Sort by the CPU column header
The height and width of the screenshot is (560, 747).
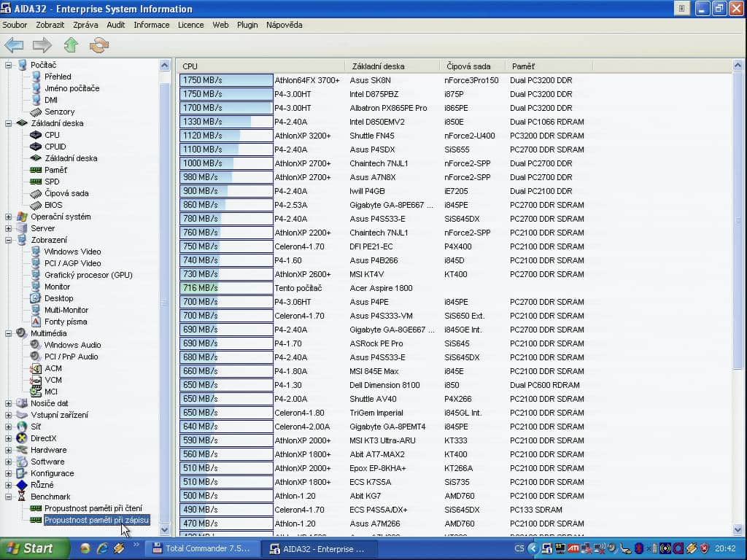(x=261, y=66)
